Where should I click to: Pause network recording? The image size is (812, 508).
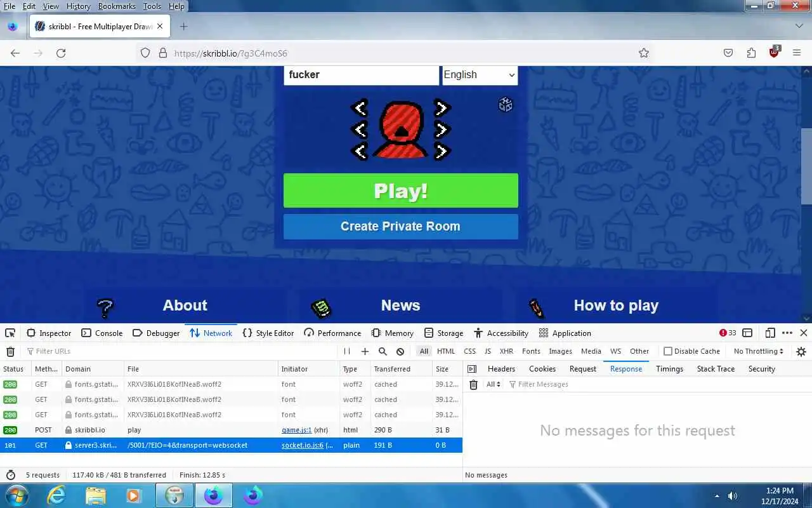[347, 351]
